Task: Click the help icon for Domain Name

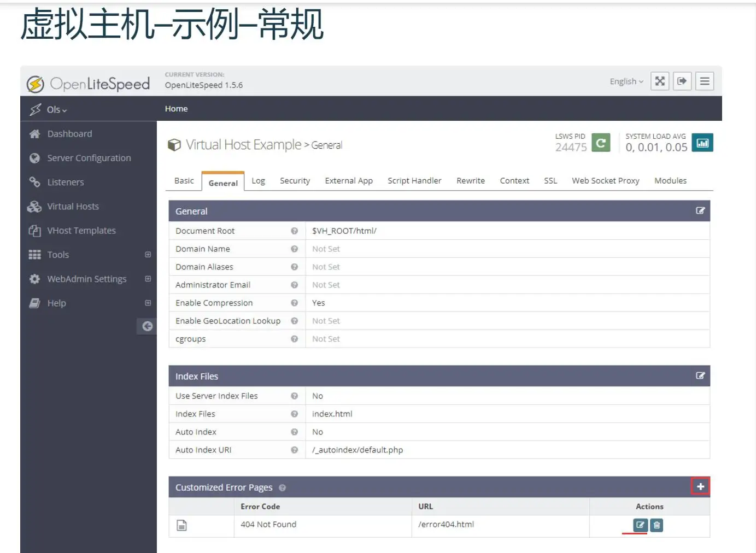Action: pos(294,249)
